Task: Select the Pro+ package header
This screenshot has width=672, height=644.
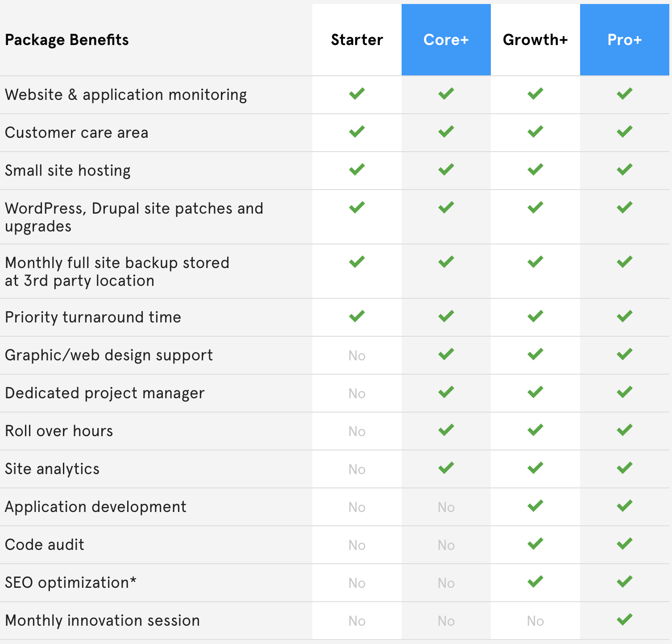Action: coord(625,40)
